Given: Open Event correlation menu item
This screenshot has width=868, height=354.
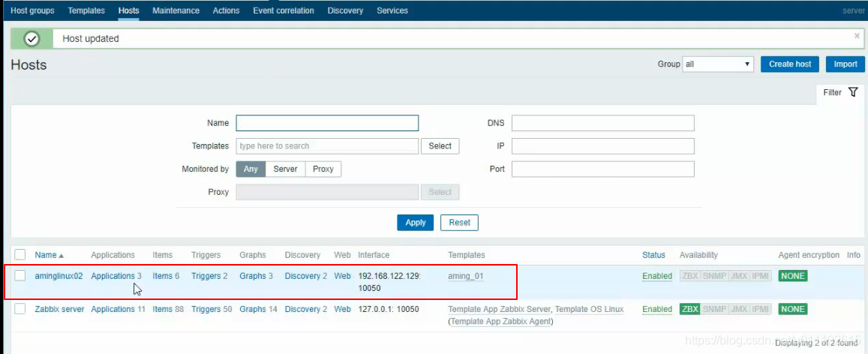Looking at the screenshot, I should (284, 10).
